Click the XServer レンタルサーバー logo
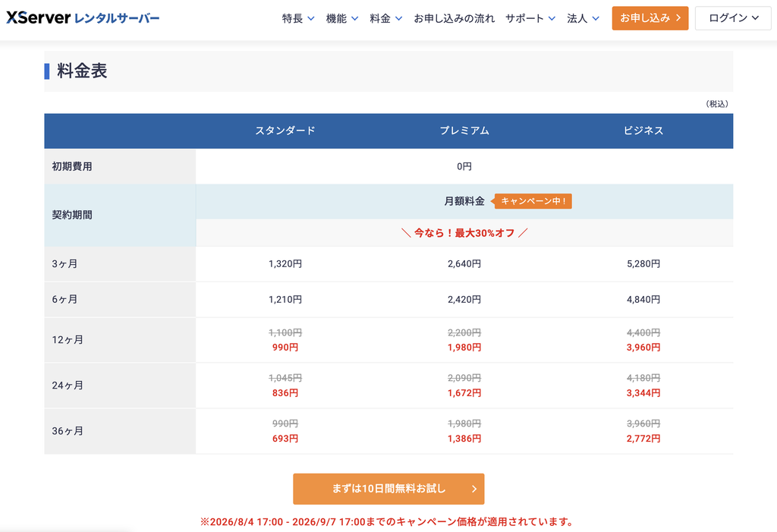Viewport: 777px width, 532px height. [83, 18]
